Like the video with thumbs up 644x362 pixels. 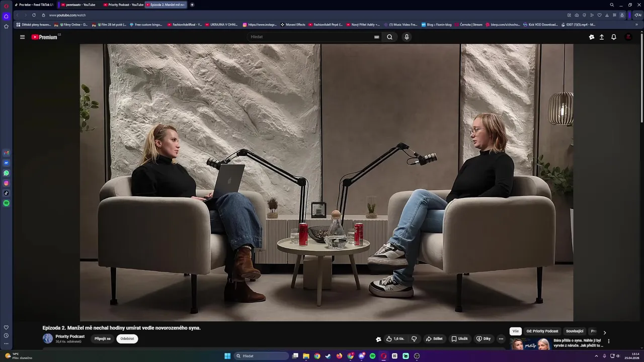point(395,339)
